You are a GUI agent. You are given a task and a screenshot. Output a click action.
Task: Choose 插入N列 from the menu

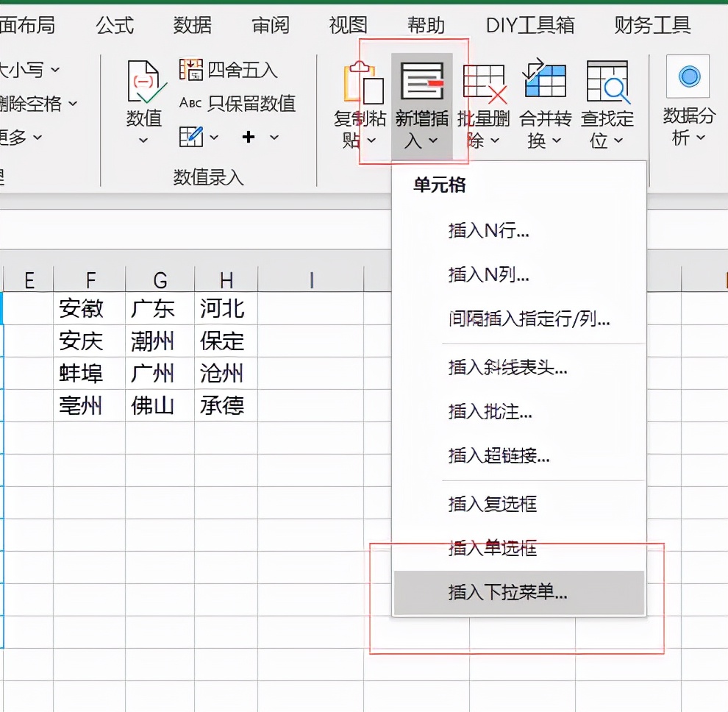tap(519, 275)
